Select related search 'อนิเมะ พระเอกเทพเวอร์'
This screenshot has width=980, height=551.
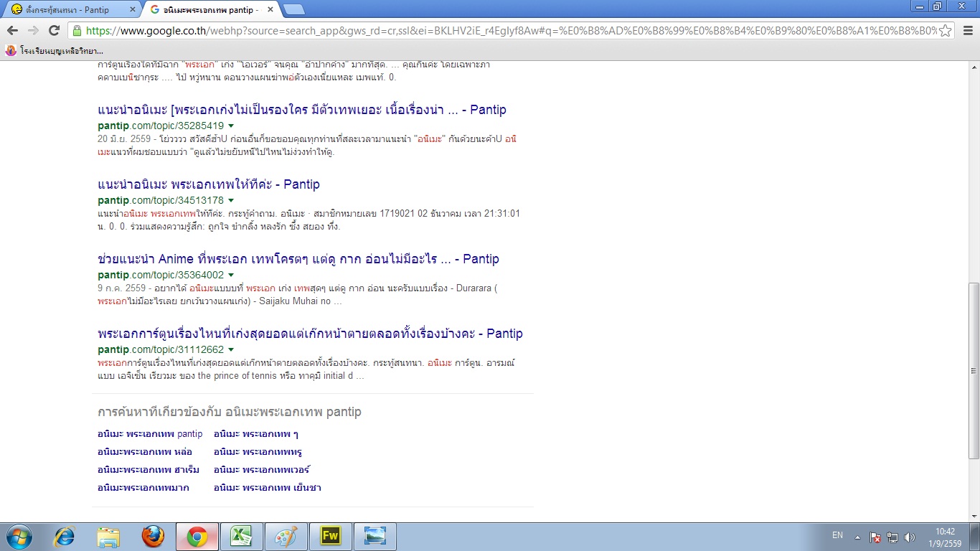click(262, 470)
